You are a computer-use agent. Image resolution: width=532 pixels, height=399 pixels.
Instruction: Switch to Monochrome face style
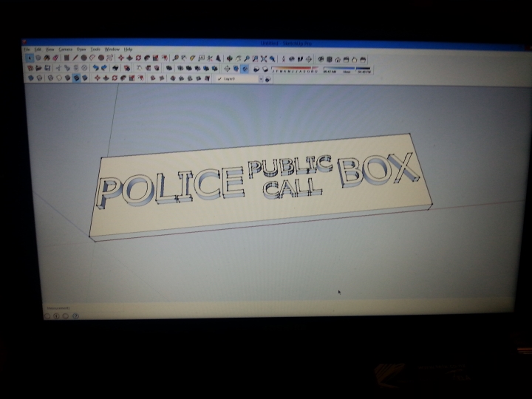(84, 78)
